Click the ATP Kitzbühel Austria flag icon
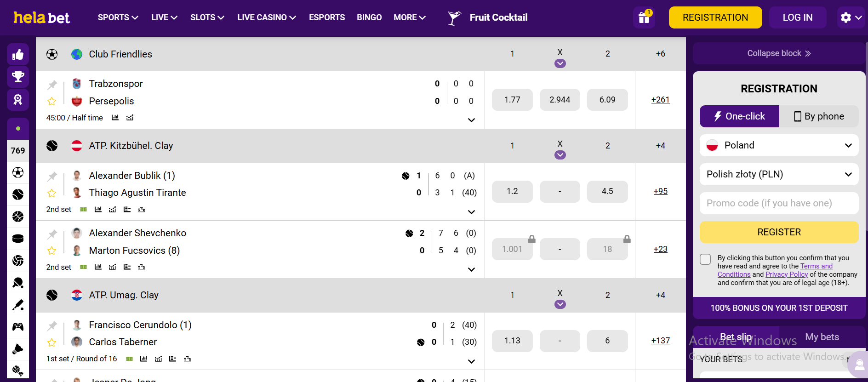The height and width of the screenshot is (382, 868). 77,146
